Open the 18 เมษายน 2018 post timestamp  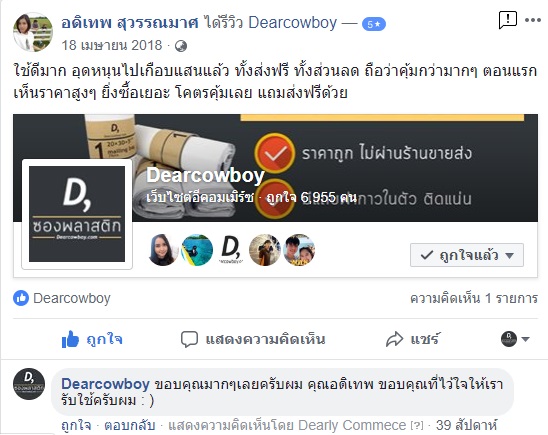[x=112, y=45]
